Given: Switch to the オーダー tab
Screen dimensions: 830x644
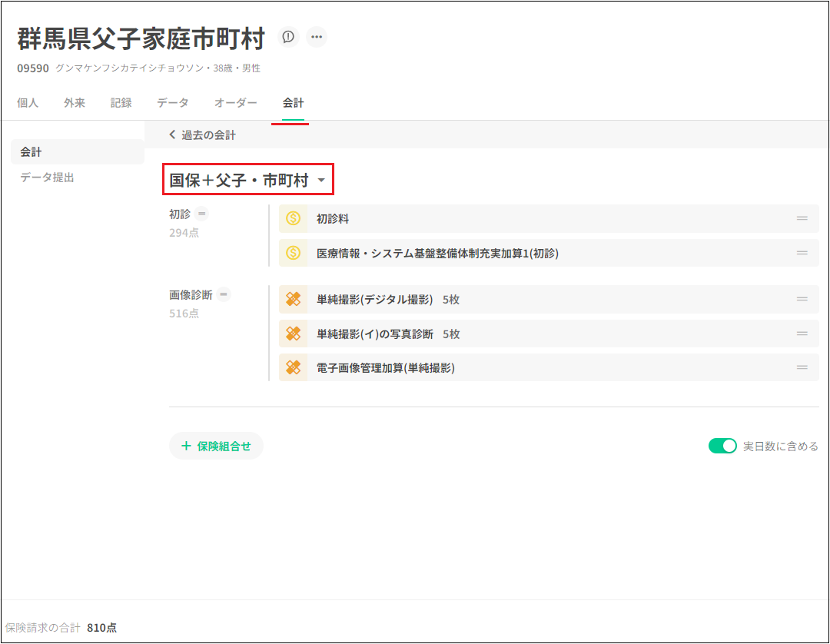Looking at the screenshot, I should pyautogui.click(x=236, y=103).
